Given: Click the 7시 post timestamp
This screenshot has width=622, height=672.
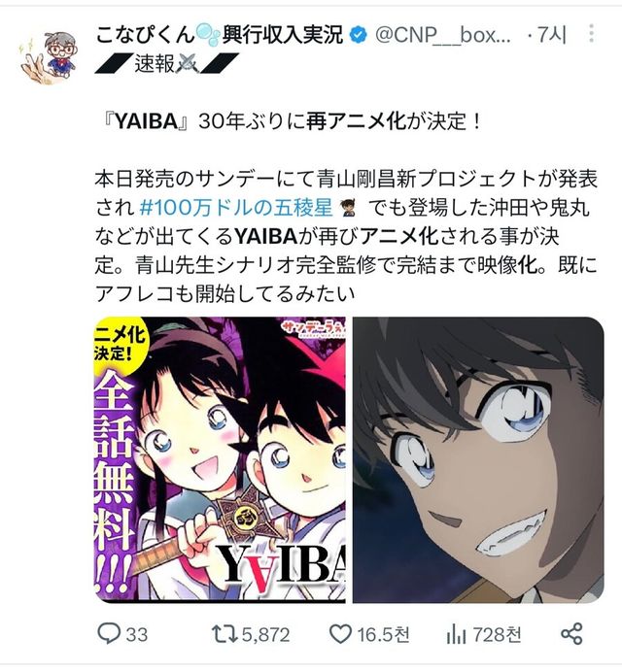Looking at the screenshot, I should [552, 35].
